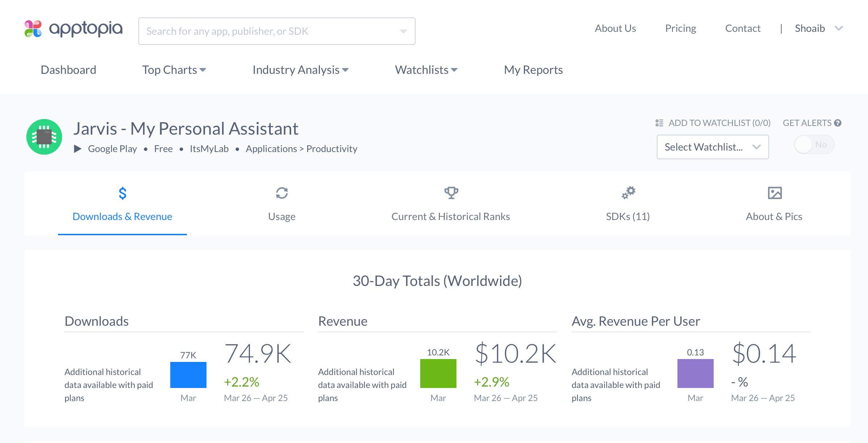The width and height of the screenshot is (868, 443).
Task: Click the About & Pics image icon
Action: pyautogui.click(x=774, y=193)
